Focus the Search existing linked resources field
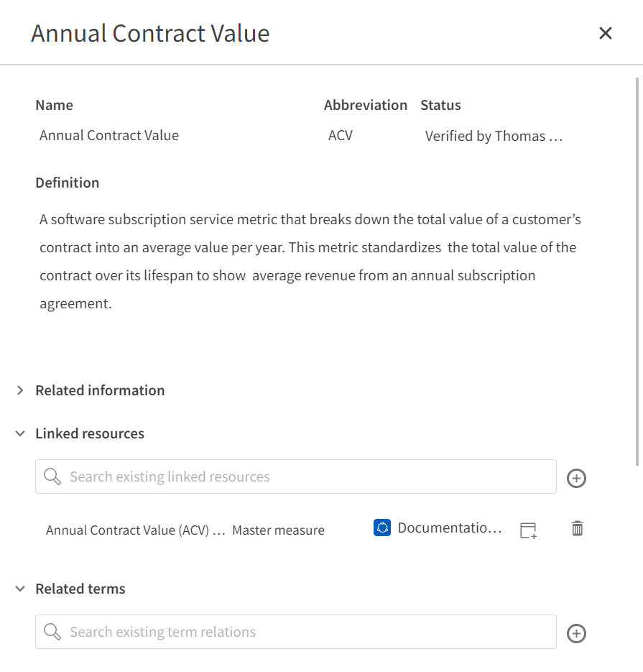 coord(287,477)
